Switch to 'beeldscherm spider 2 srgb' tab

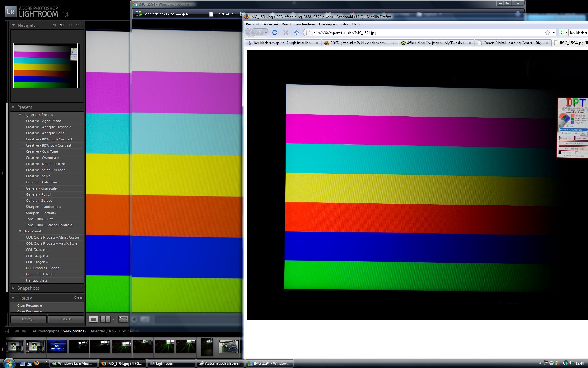(283, 43)
